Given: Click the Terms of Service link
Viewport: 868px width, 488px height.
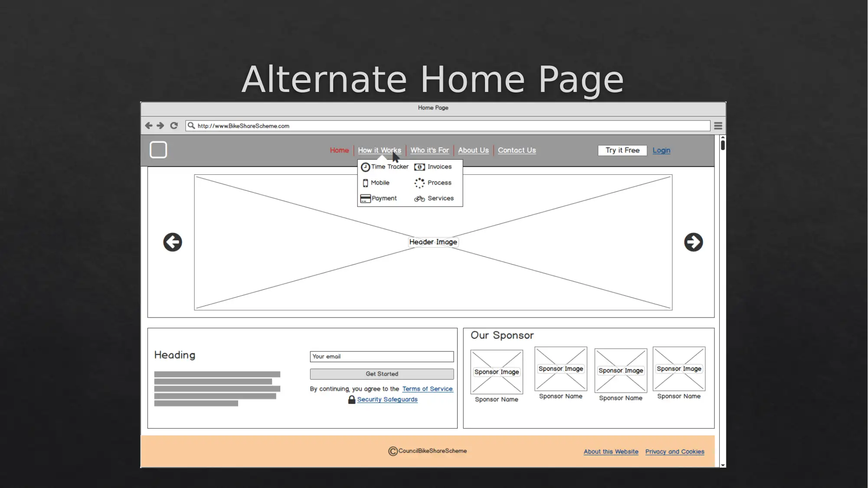Looking at the screenshot, I should pos(427,389).
